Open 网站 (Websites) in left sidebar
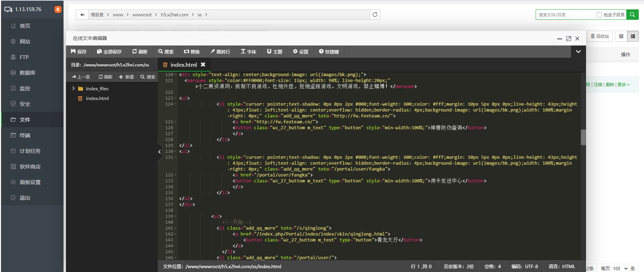This screenshot has height=272, width=644. (32, 42)
